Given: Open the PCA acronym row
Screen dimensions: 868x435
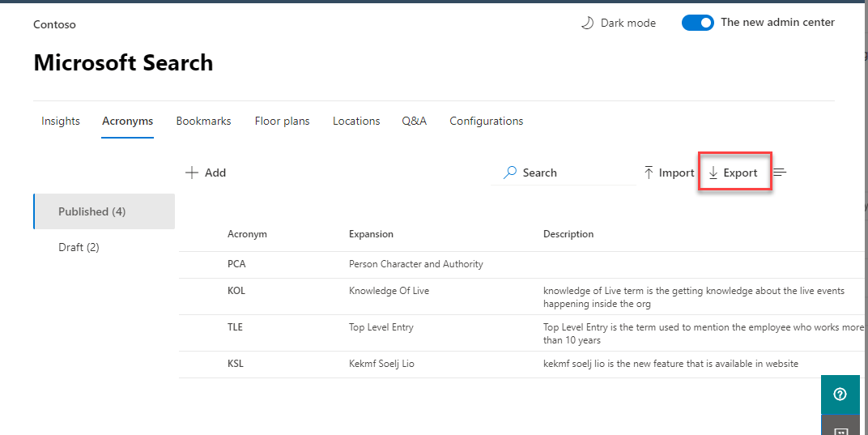Looking at the screenshot, I should (x=236, y=264).
